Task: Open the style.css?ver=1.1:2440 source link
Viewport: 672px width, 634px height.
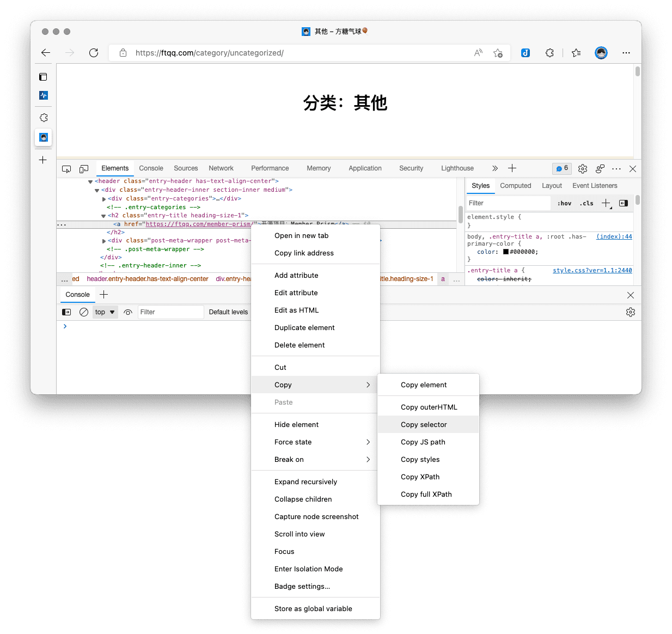Action: tap(592, 270)
